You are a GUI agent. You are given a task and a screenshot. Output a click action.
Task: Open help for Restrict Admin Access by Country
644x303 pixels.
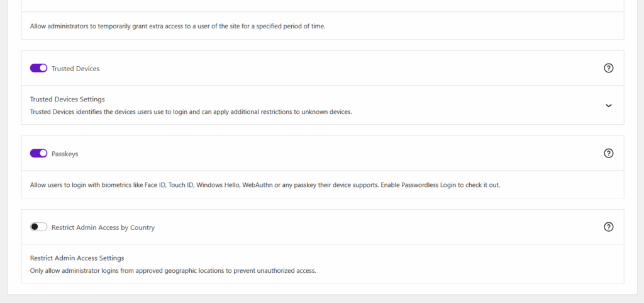pyautogui.click(x=608, y=227)
